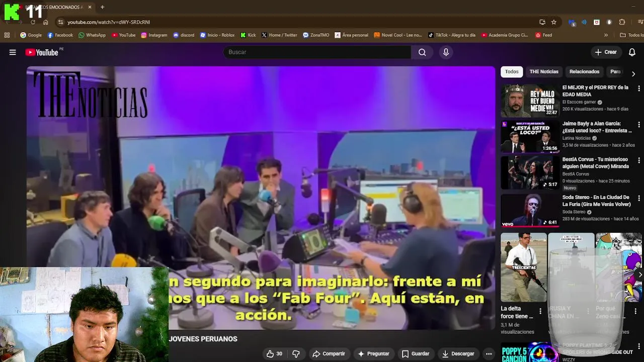Open Soda Stereo Ciudad de la Furia thumbnail

[529, 210]
